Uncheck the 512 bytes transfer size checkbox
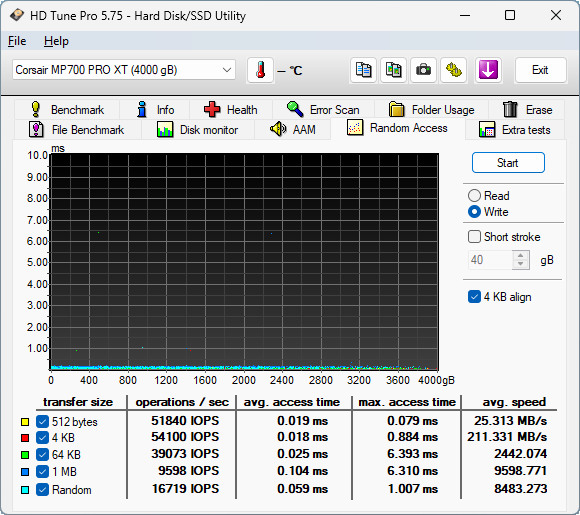 43,421
